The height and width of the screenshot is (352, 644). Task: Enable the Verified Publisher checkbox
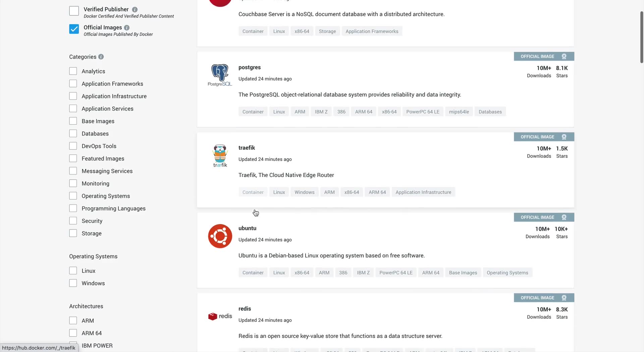click(74, 11)
